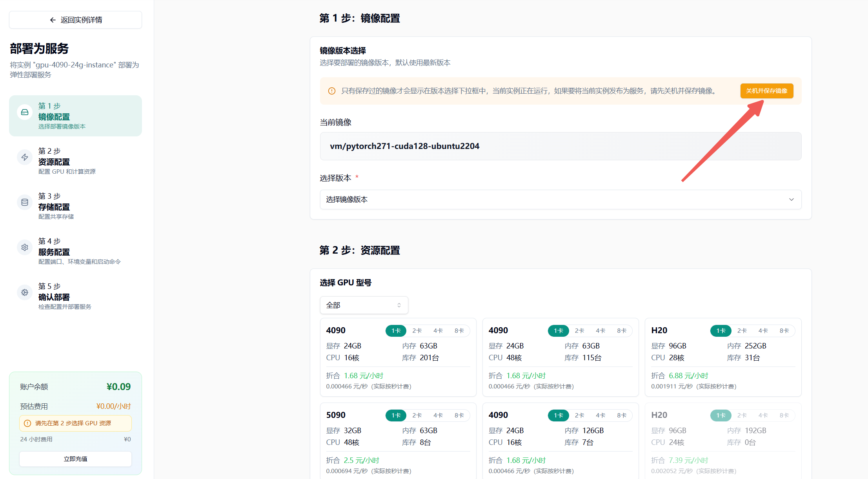This screenshot has width=868, height=479.
Task: Click the Step 2 lightning bolt icon
Action: [x=25, y=157]
